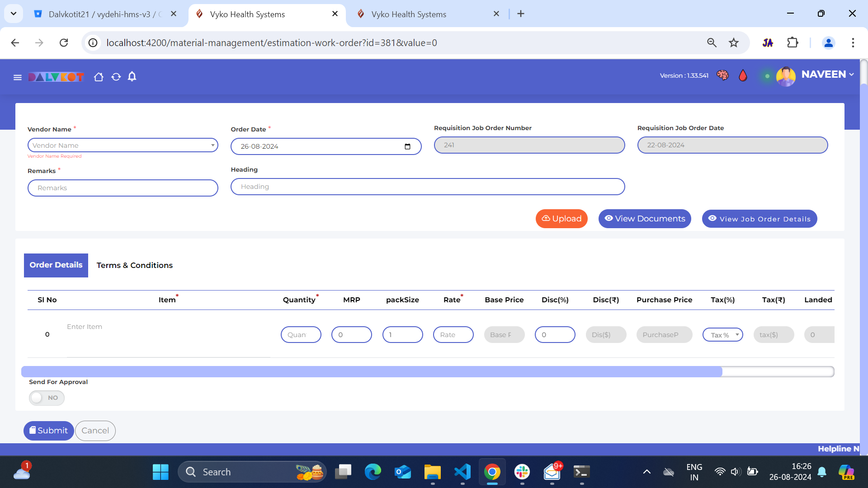Click the Chrome extensions puzzle icon
Viewport: 868px width, 488px height.
coord(793,42)
